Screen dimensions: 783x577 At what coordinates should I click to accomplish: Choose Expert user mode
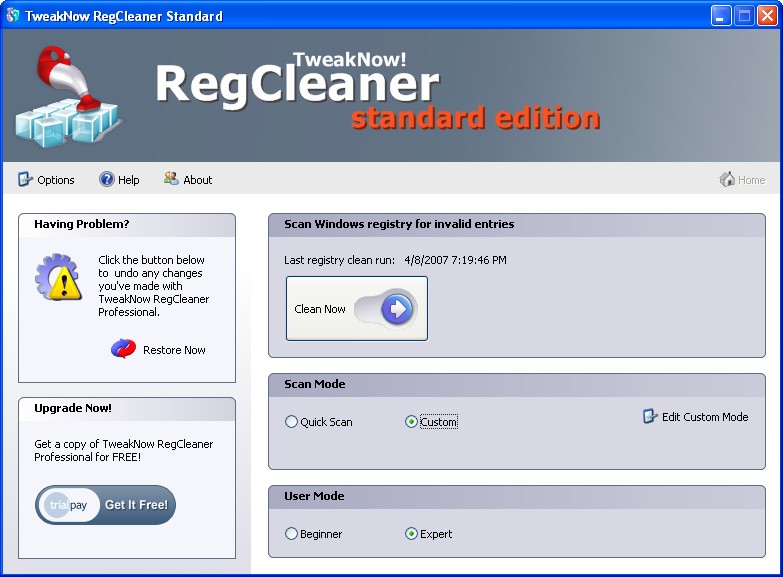411,534
